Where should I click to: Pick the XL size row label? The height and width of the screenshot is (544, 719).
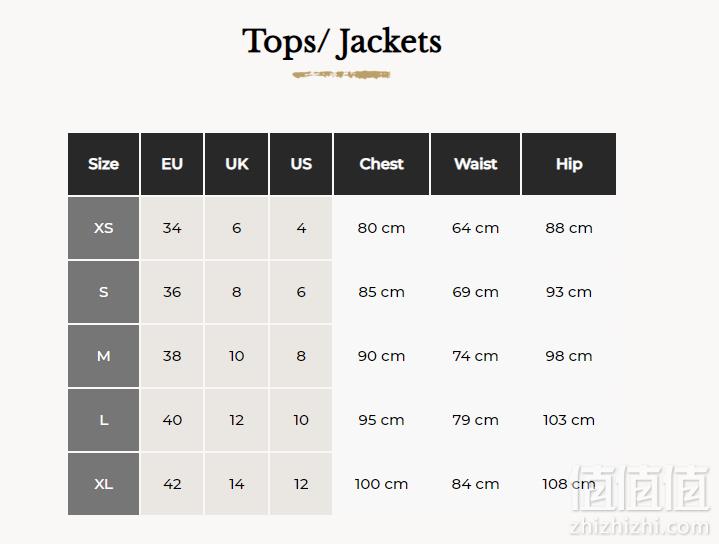(104, 484)
